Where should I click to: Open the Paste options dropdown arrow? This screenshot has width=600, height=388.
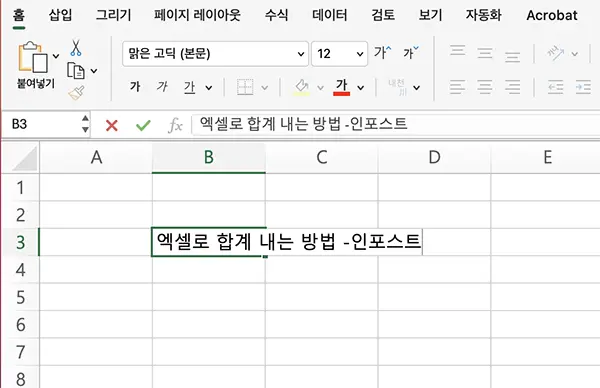[x=56, y=56]
